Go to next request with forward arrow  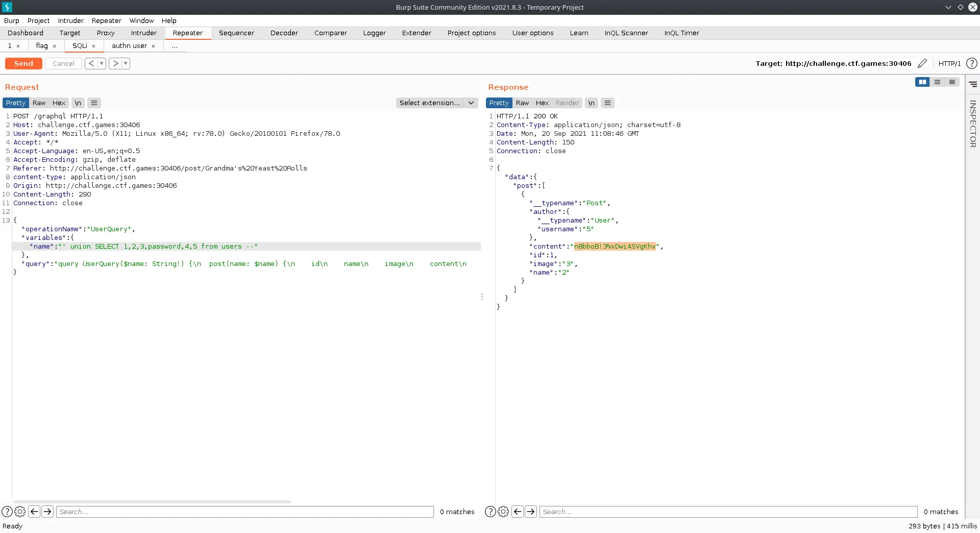(115, 63)
